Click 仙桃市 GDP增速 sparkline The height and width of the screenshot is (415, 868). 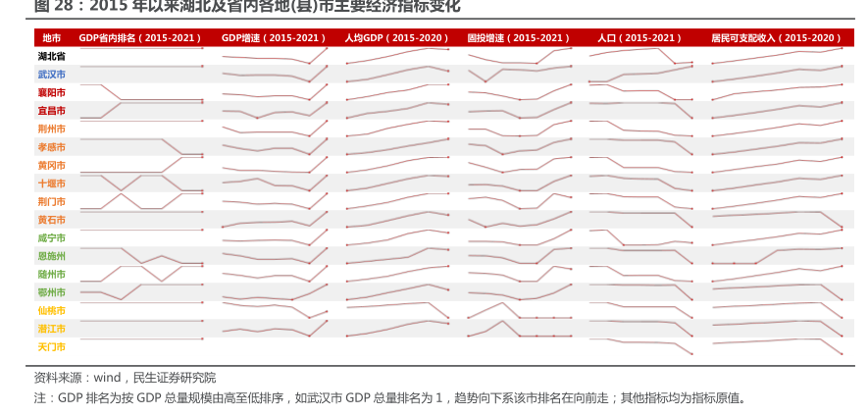click(x=274, y=309)
